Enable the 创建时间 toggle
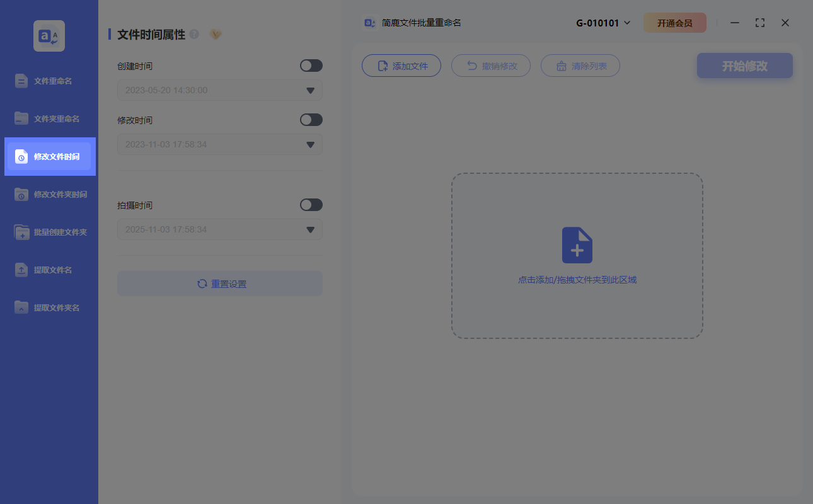 pos(311,66)
